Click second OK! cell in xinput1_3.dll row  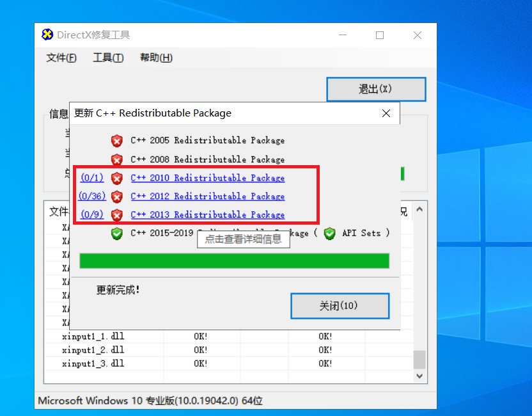pyautogui.click(x=325, y=364)
